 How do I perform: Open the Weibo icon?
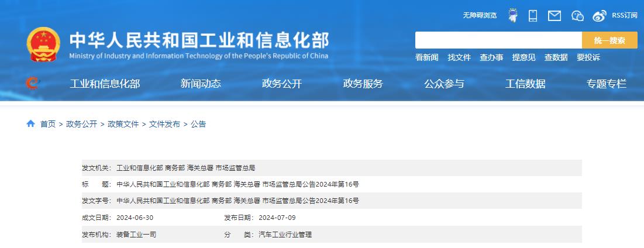(x=600, y=16)
